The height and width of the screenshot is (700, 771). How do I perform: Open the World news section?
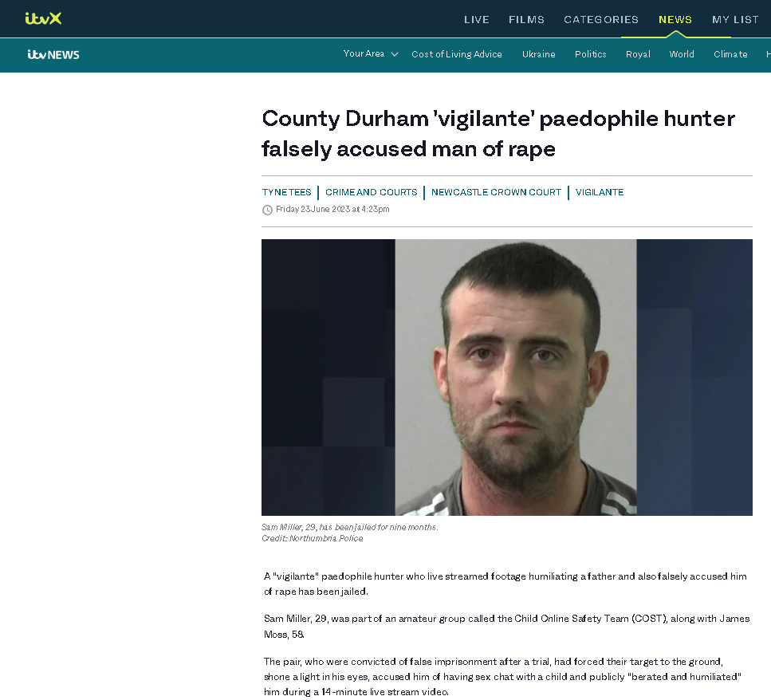click(x=682, y=54)
